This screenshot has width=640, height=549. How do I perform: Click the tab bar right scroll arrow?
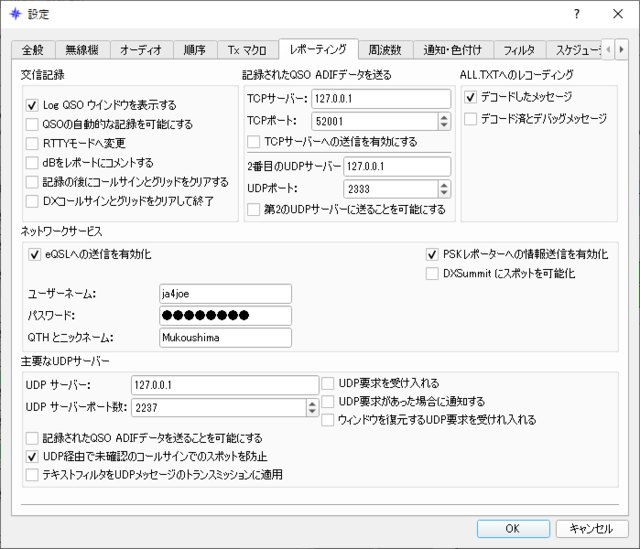pos(622,50)
